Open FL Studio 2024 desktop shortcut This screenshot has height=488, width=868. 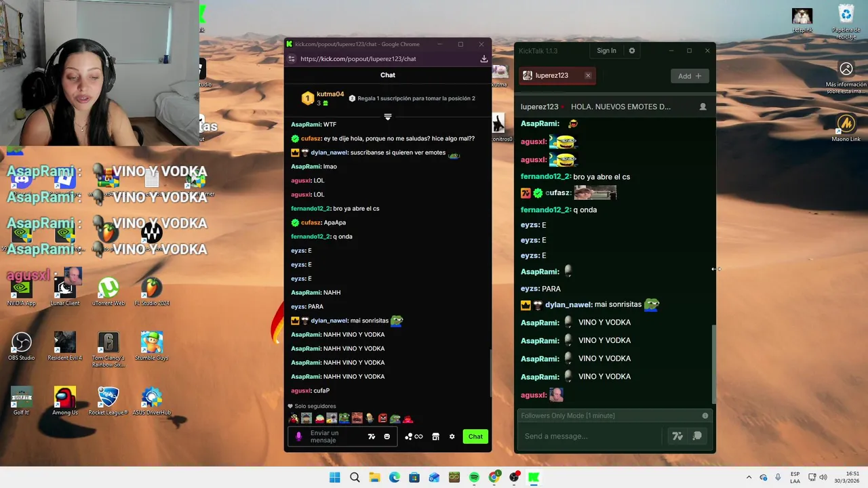[152, 291]
